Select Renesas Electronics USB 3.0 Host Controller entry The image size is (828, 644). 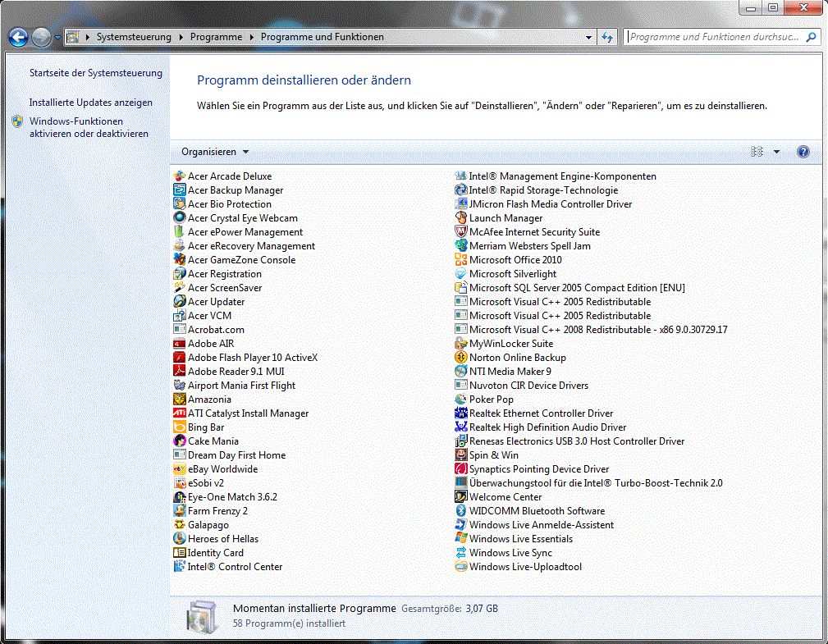pos(570,441)
